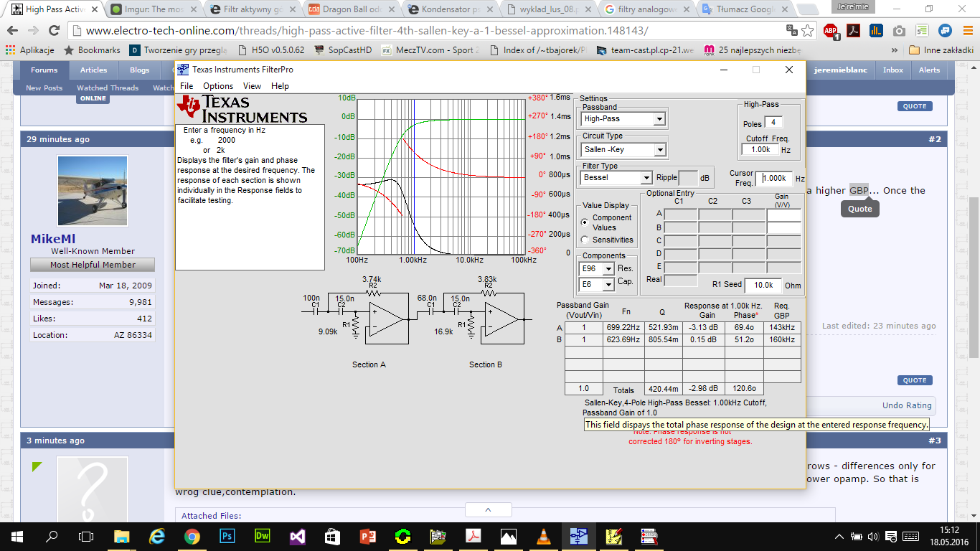The image size is (980, 551).
Task: Click the optional Real entry field
Action: pyautogui.click(x=680, y=280)
